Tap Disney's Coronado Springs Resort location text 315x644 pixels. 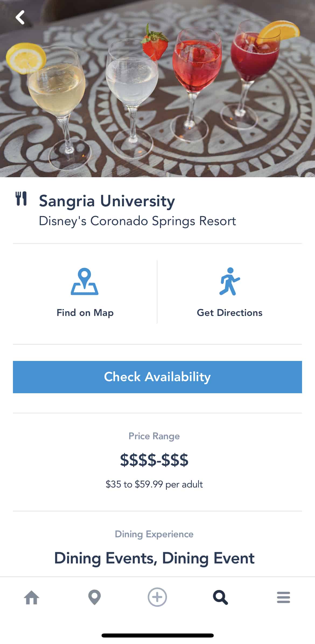(x=137, y=221)
